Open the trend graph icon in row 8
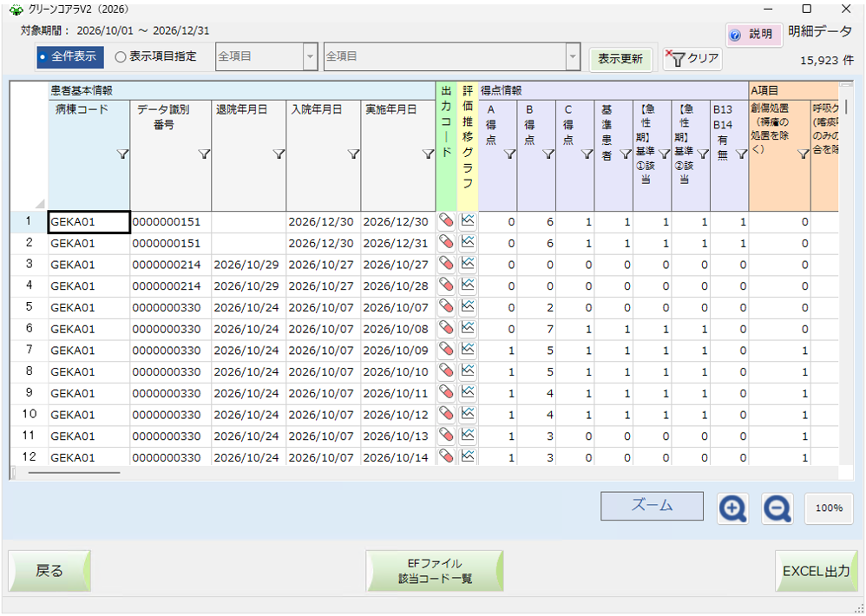 point(468,371)
